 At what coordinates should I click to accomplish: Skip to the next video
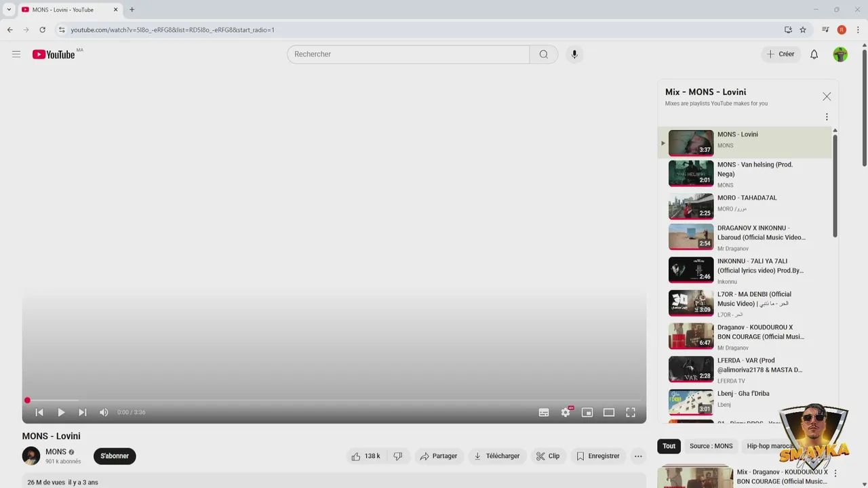pos(83,412)
